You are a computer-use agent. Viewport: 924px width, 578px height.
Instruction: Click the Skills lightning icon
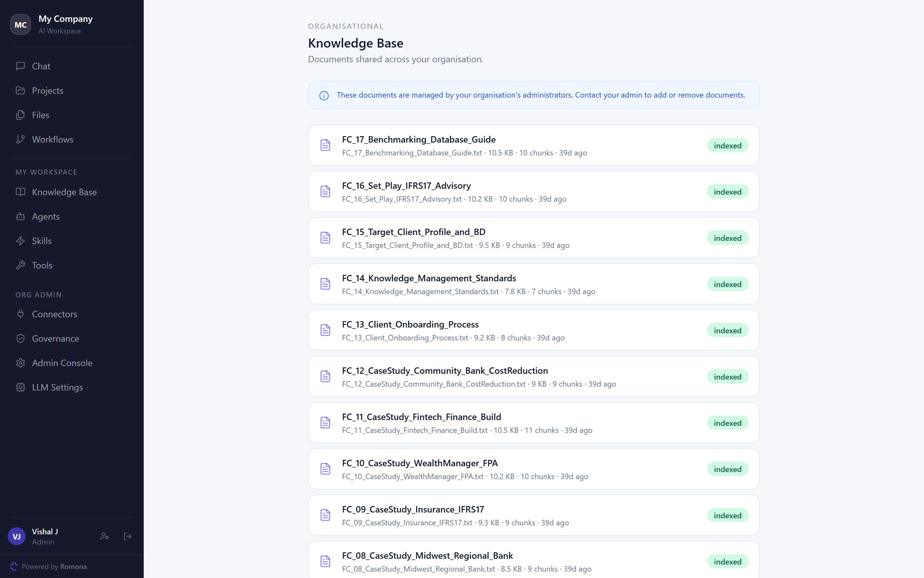point(21,241)
